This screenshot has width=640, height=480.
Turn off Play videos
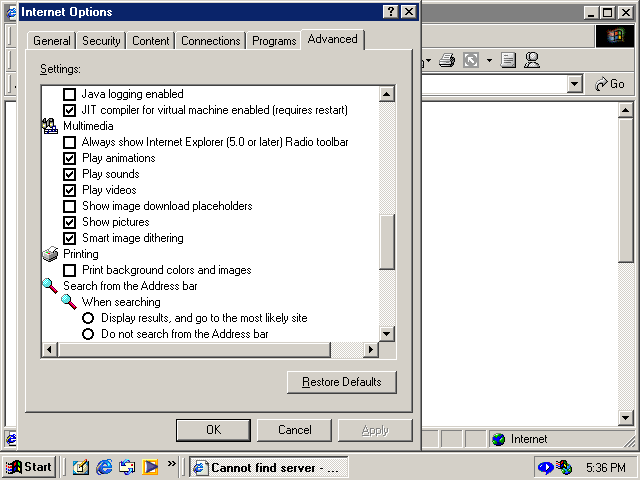[x=69, y=190]
